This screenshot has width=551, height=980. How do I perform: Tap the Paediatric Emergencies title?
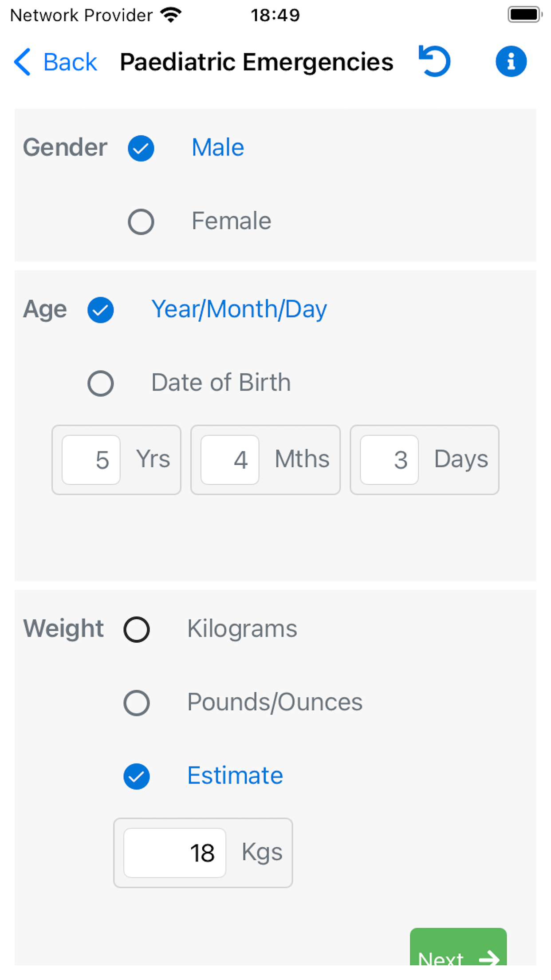(x=256, y=62)
